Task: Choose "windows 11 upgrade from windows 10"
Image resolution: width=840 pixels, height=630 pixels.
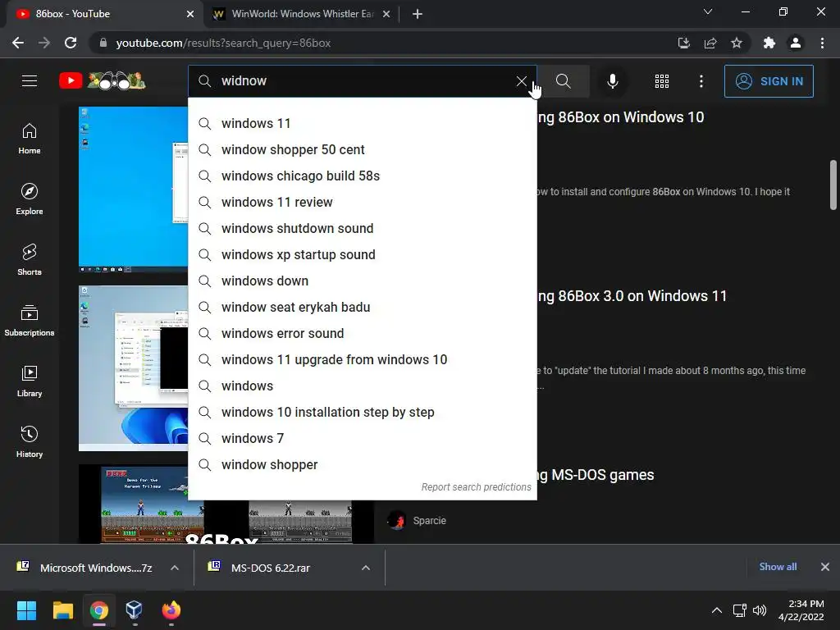Action: click(362, 359)
